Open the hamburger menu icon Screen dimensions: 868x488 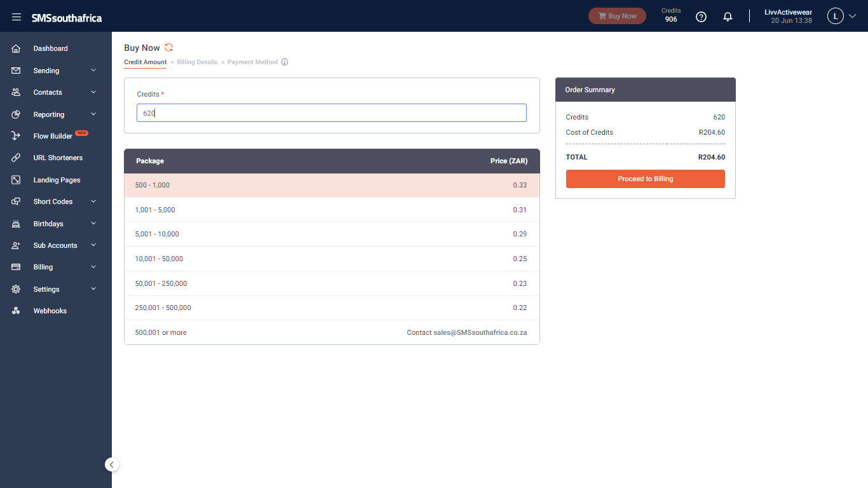(x=17, y=17)
